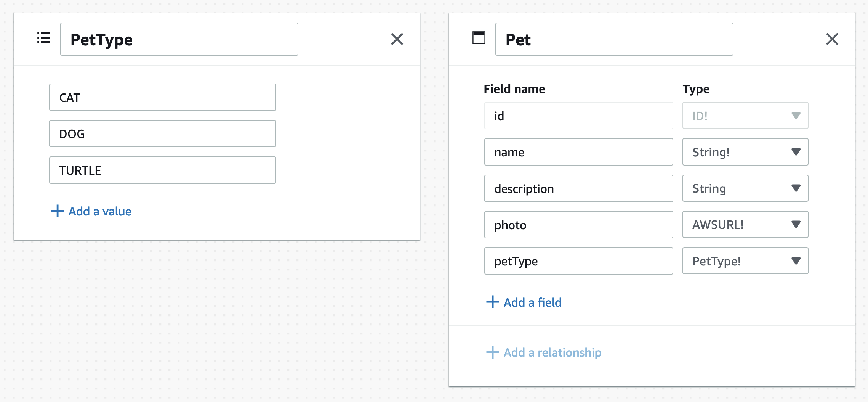
Task: Click the description field name input
Action: 578,188
